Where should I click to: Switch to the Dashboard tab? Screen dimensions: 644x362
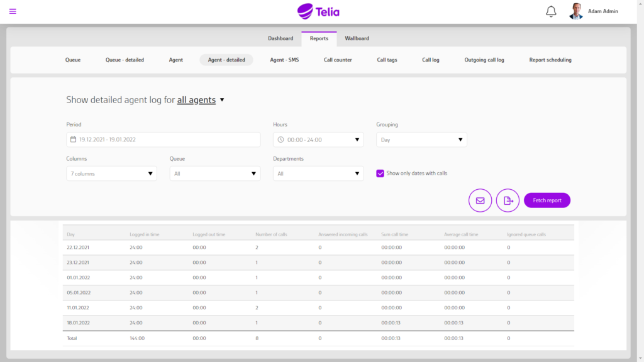(x=280, y=38)
